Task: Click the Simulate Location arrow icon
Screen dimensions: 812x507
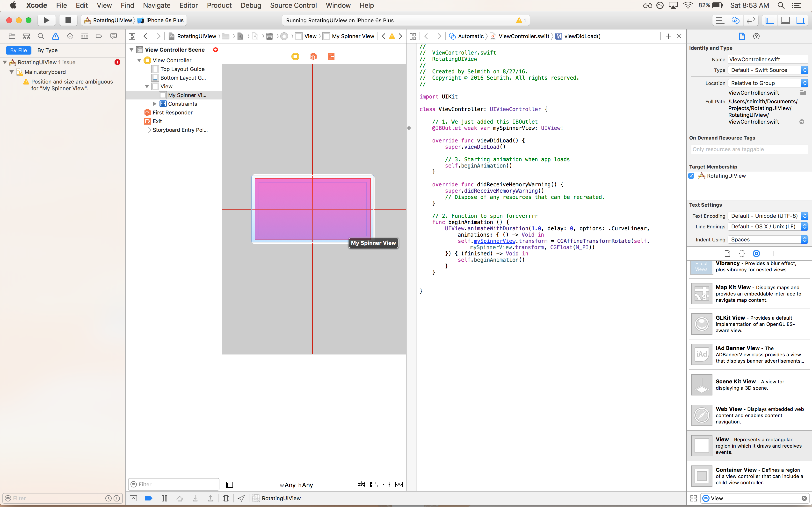Action: [241, 498]
